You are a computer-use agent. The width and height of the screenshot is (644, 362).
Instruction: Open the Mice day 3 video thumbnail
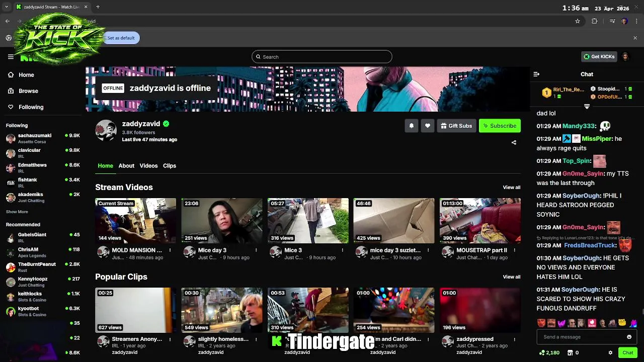click(x=222, y=221)
